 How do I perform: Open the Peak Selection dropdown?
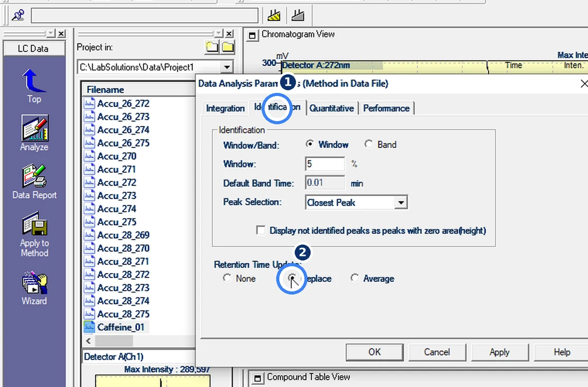pos(401,202)
